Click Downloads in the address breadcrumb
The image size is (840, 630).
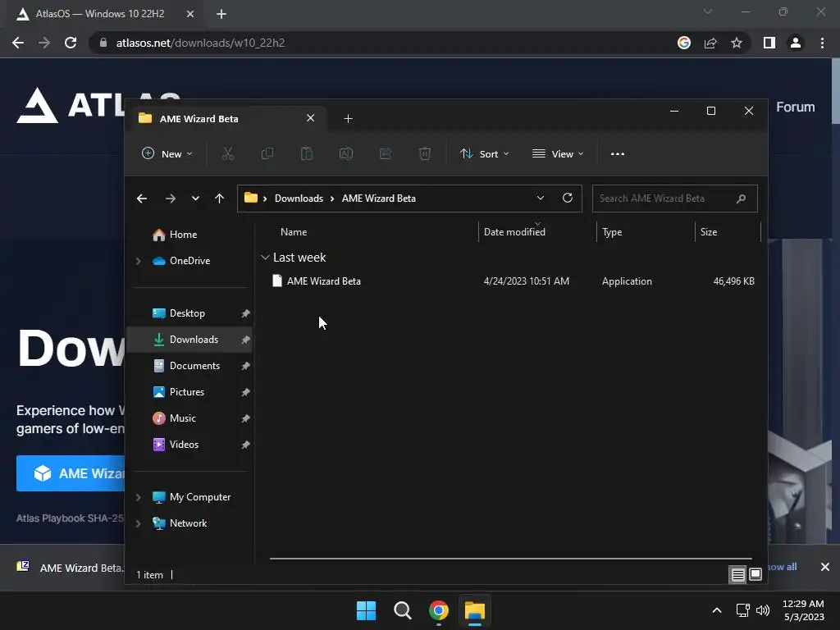pyautogui.click(x=299, y=199)
